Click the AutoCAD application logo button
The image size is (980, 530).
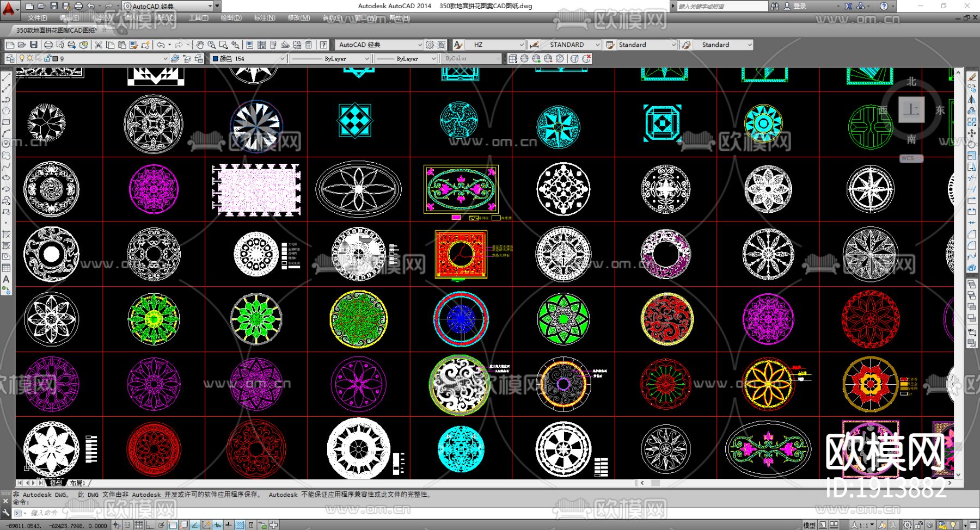point(9,8)
